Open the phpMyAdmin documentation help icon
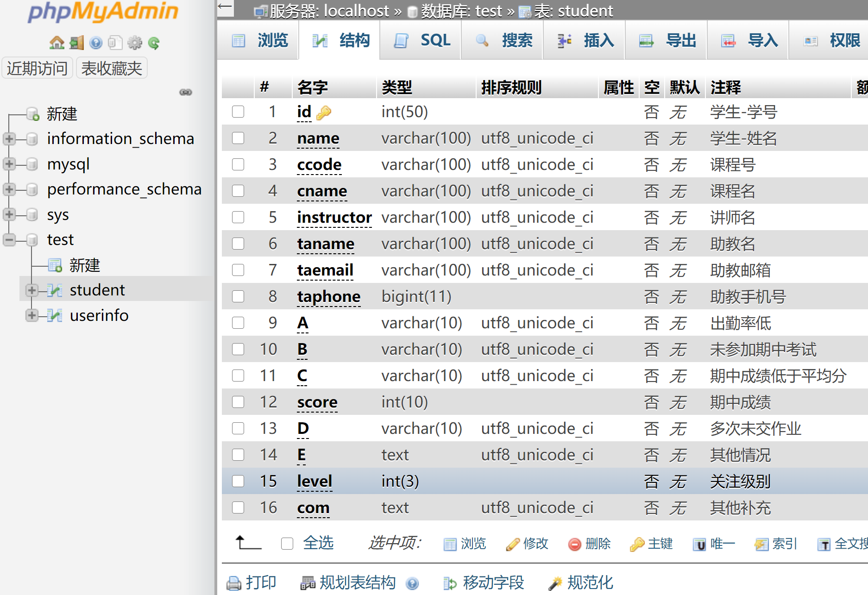 click(x=96, y=43)
